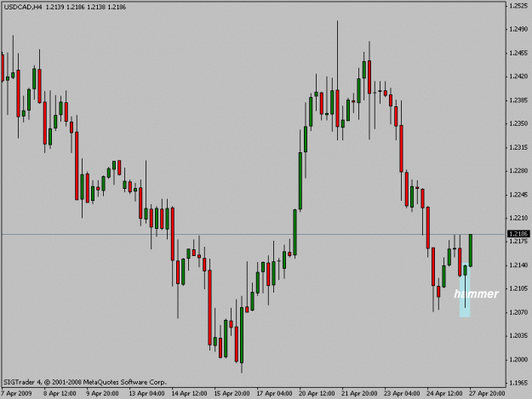Click the 24 Apr 12:00 time label

(444, 394)
